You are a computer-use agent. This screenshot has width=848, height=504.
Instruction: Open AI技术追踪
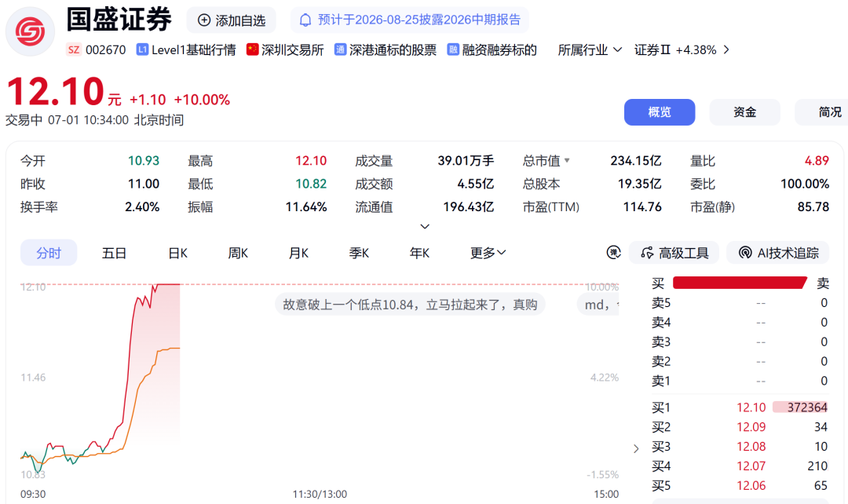(x=777, y=253)
